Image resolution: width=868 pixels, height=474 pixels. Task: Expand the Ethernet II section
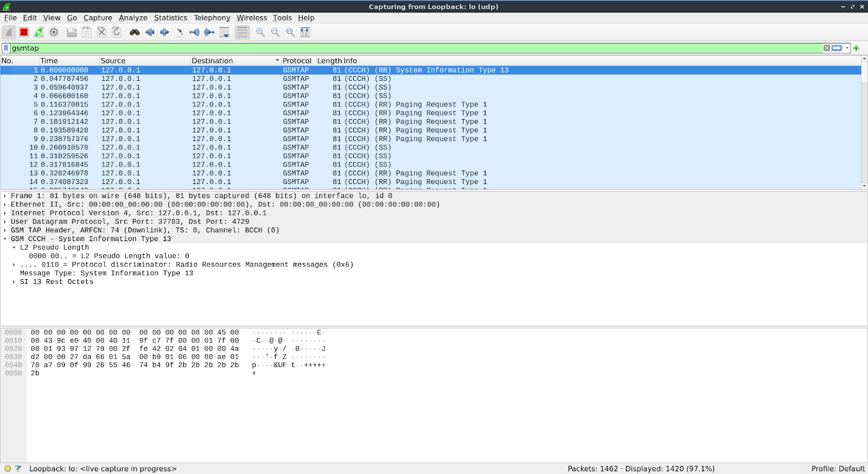(5, 205)
